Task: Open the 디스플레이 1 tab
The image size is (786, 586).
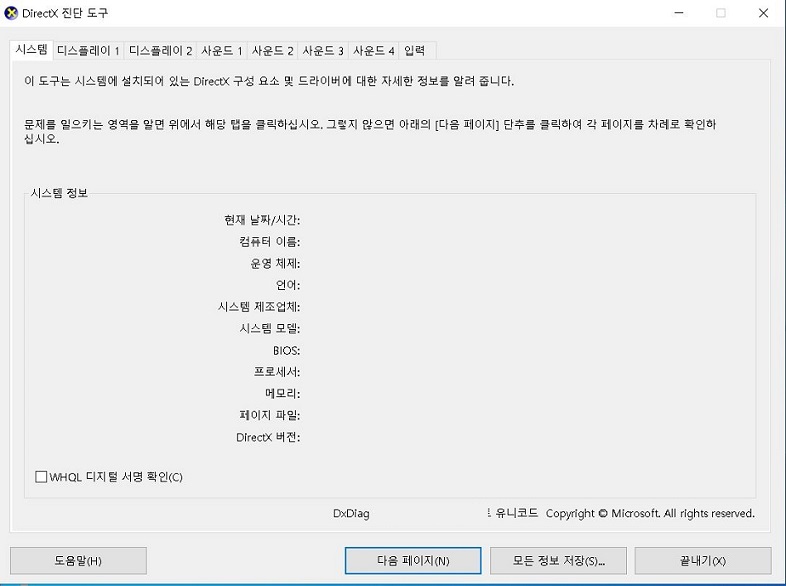Action: coord(88,51)
